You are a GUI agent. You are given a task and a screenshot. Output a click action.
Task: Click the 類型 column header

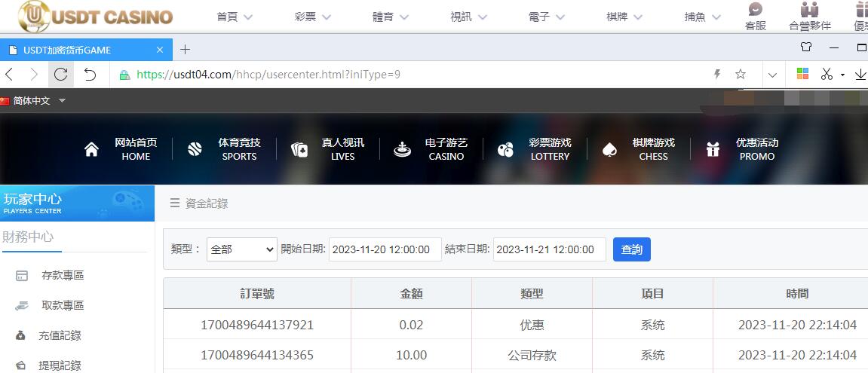pyautogui.click(x=532, y=294)
